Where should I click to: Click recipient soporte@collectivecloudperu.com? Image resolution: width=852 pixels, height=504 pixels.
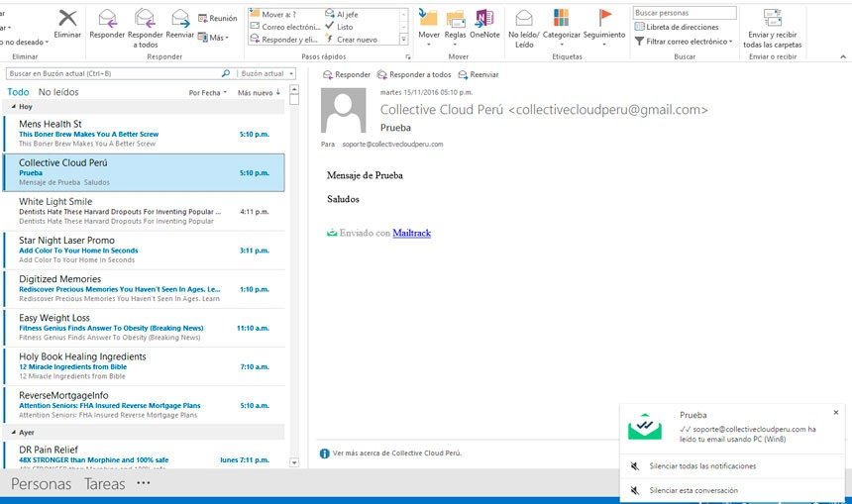point(392,145)
